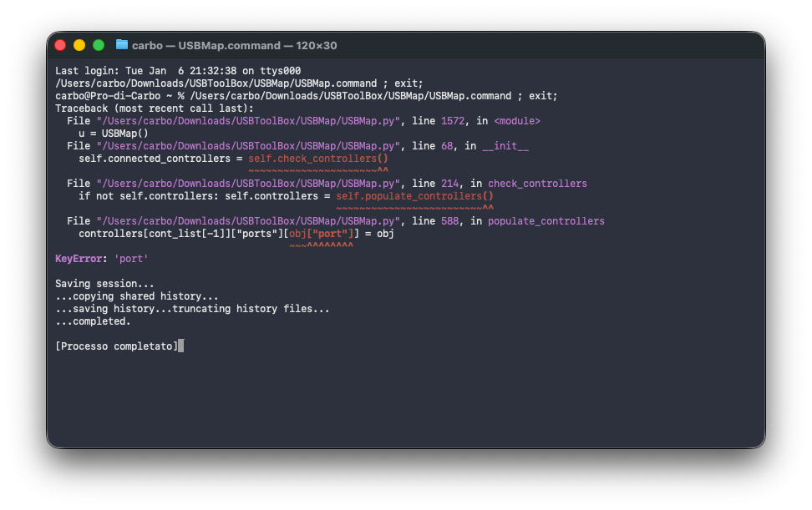Viewport: 812px width, 510px height.
Task: Click '[Processo completato]' text
Action: 116,346
